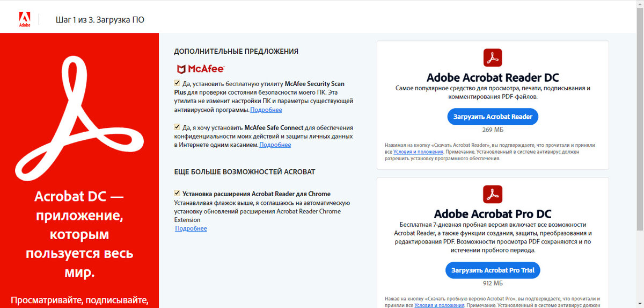Click the Загрузить Acrobat Reader button
The height and width of the screenshot is (308, 644).
493,117
